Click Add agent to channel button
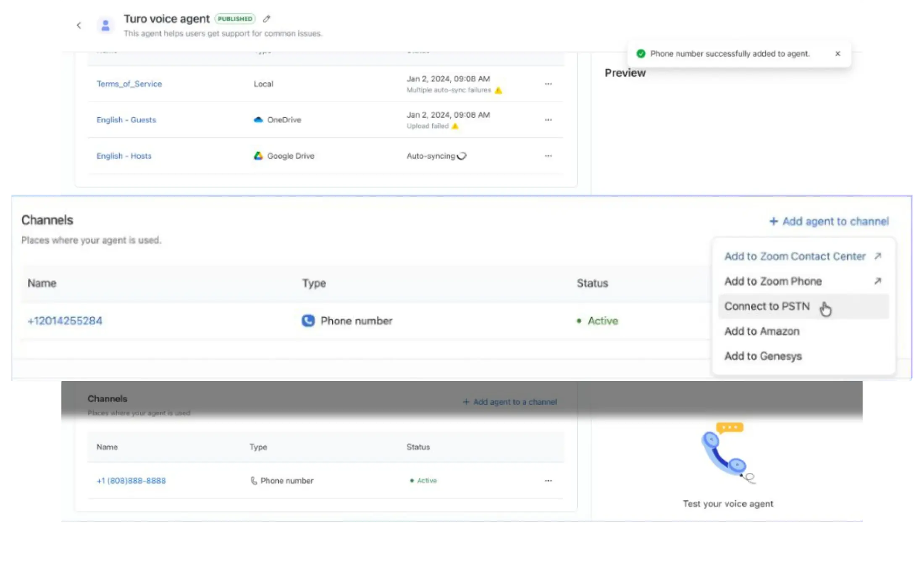This screenshot has height=569, width=924. (x=829, y=221)
